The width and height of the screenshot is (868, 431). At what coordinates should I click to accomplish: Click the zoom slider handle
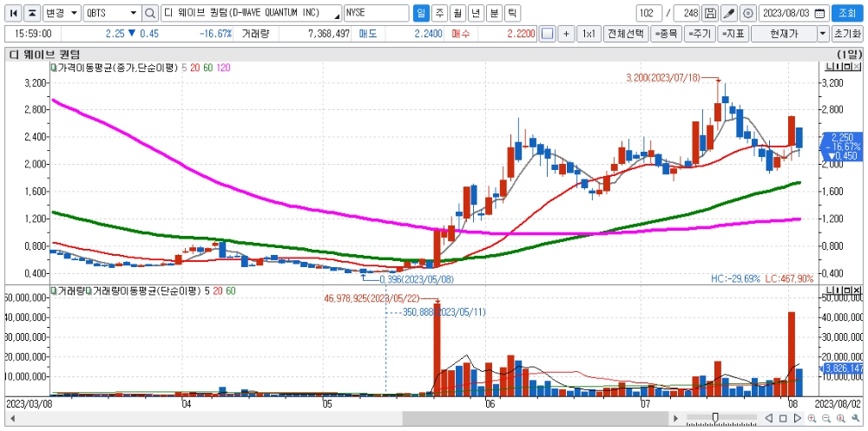[715, 417]
